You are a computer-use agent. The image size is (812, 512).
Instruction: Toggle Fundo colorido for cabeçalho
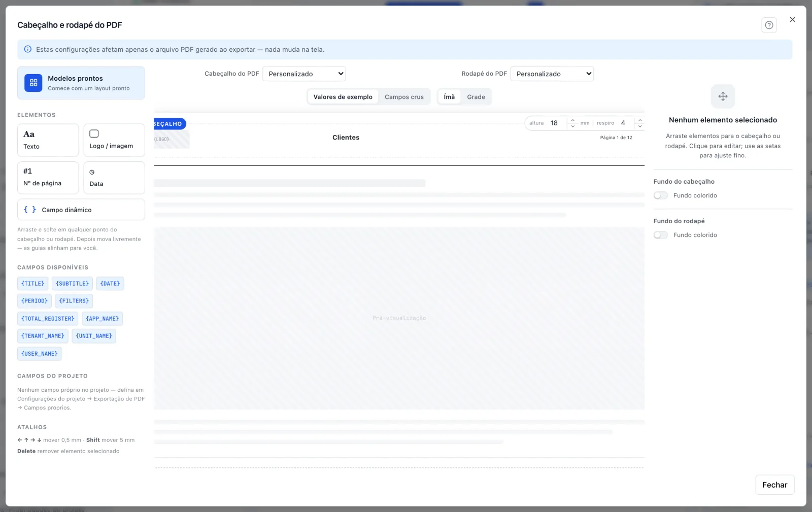click(x=661, y=195)
